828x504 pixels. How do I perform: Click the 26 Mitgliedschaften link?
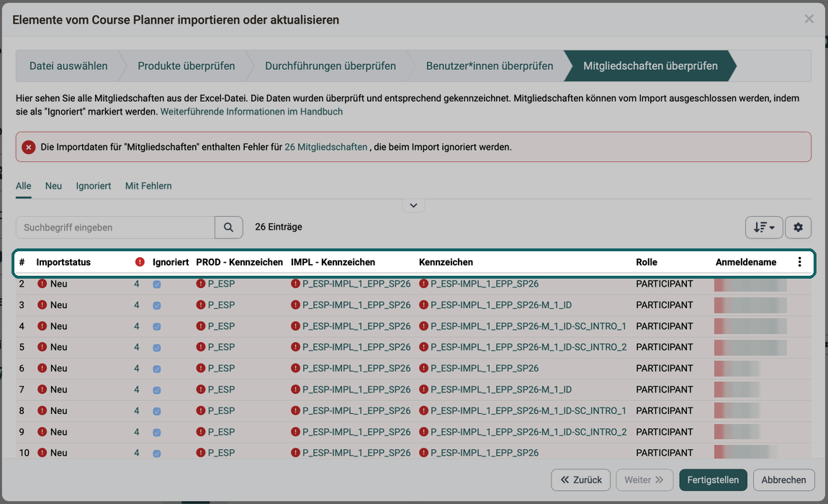326,147
